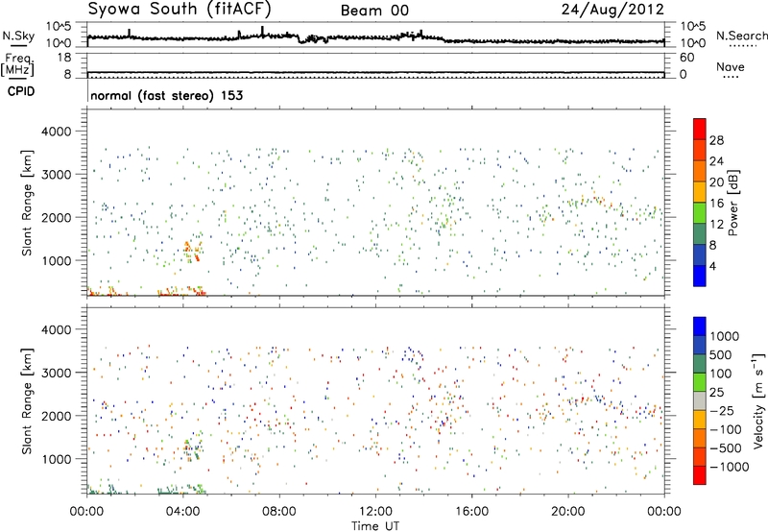The width and height of the screenshot is (768, 532).
Task: Select the 'N.Search' legend label
Action: [x=741, y=36]
